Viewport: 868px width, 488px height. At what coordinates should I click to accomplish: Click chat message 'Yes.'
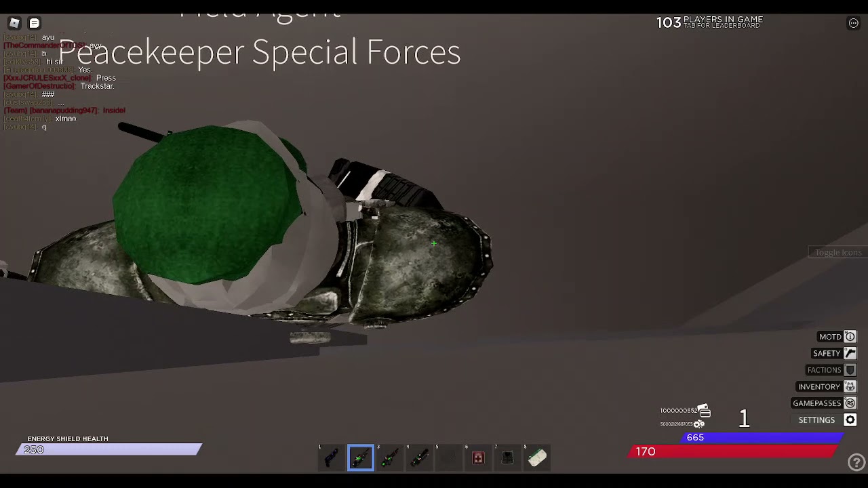(85, 70)
